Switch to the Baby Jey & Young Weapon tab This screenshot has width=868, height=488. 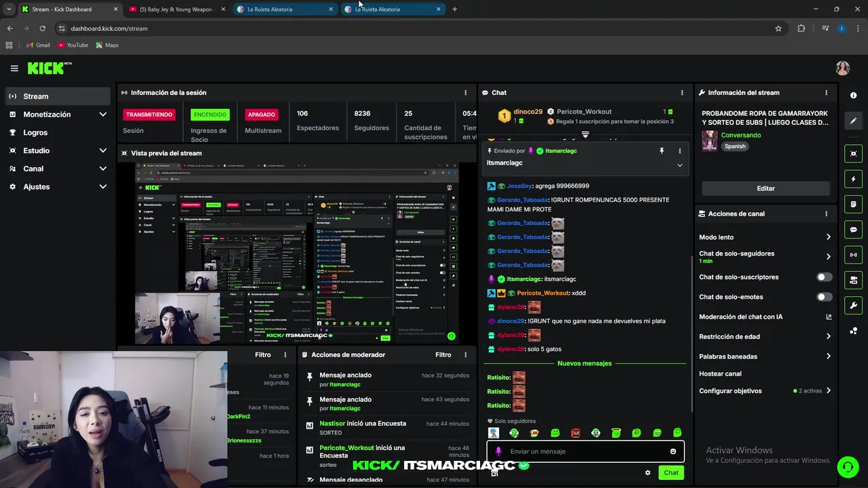[x=176, y=9]
